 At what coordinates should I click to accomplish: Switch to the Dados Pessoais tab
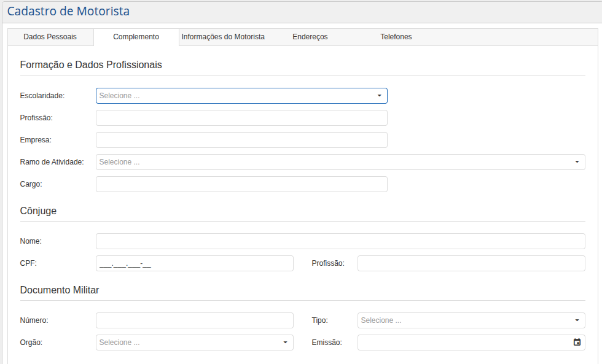(x=50, y=37)
